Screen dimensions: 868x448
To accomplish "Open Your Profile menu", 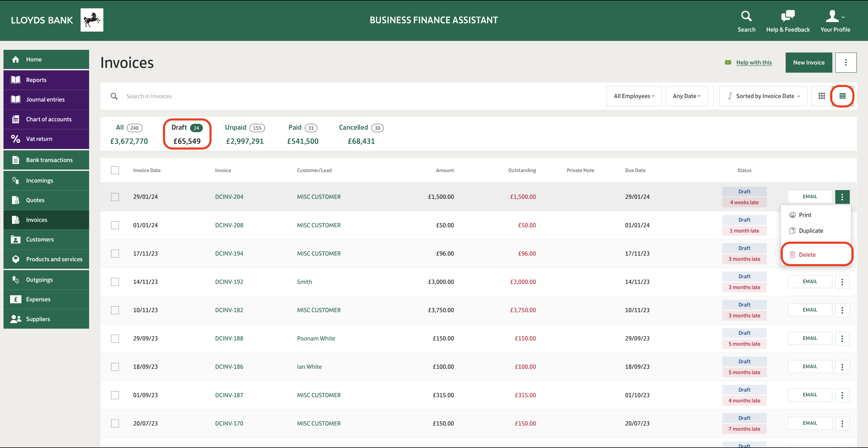I will pos(835,21).
